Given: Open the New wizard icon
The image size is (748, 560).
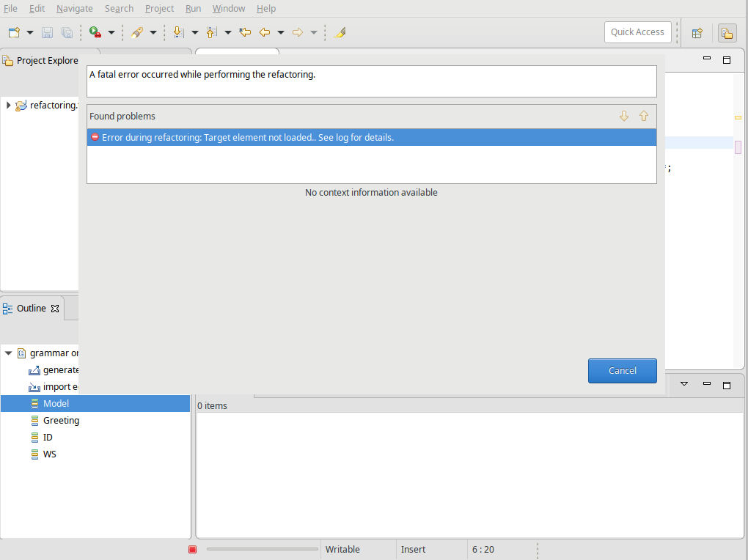Looking at the screenshot, I should (15, 32).
